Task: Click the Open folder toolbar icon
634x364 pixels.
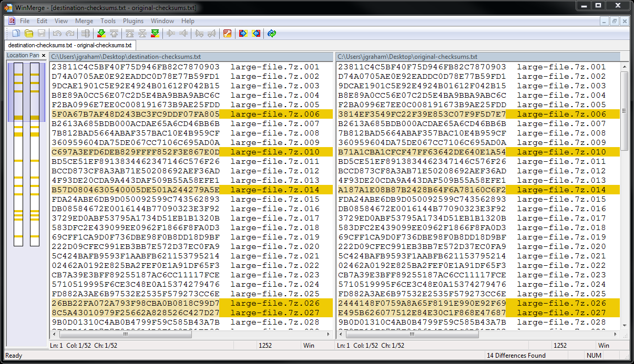Action: click(29, 34)
